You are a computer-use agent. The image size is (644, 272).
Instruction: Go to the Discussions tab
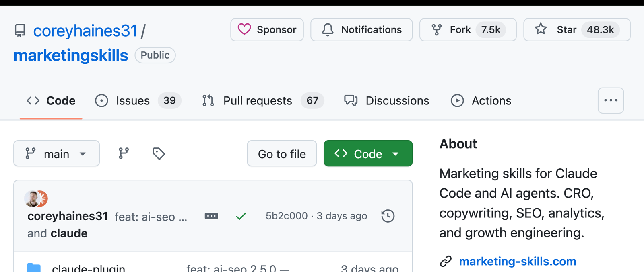(387, 100)
